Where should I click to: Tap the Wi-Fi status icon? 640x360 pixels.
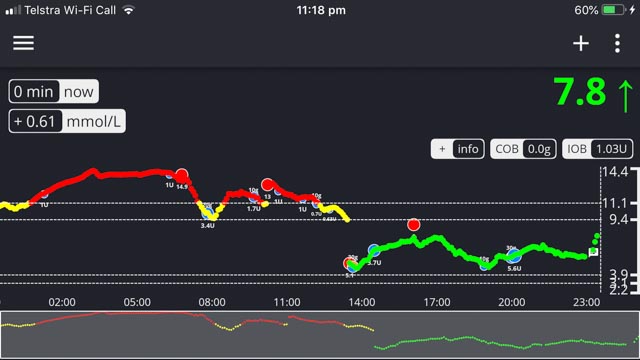[x=129, y=10]
